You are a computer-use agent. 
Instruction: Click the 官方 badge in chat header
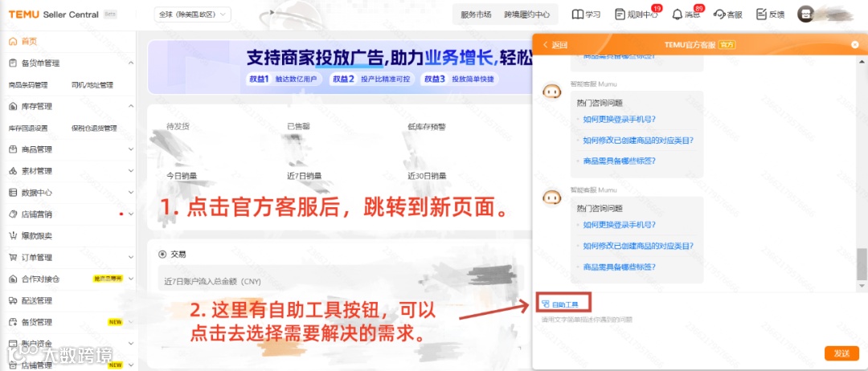click(727, 45)
